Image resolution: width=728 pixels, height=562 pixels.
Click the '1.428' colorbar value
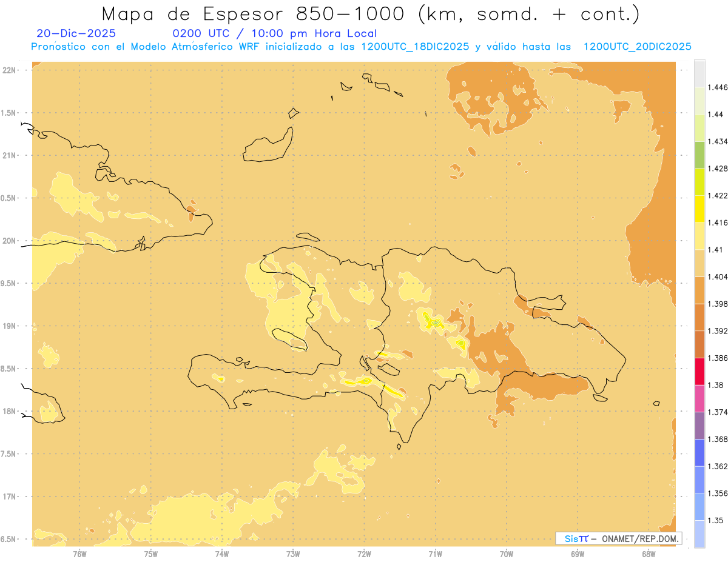(718, 169)
